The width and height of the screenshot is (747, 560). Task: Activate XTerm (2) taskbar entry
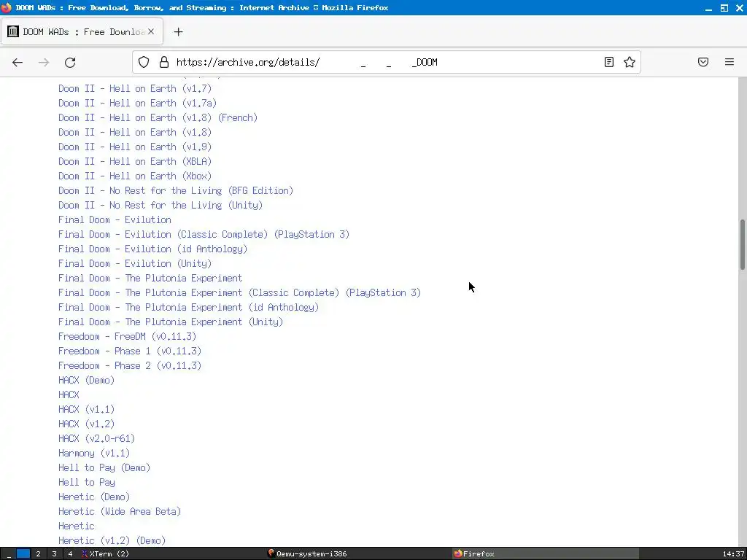coord(105,554)
